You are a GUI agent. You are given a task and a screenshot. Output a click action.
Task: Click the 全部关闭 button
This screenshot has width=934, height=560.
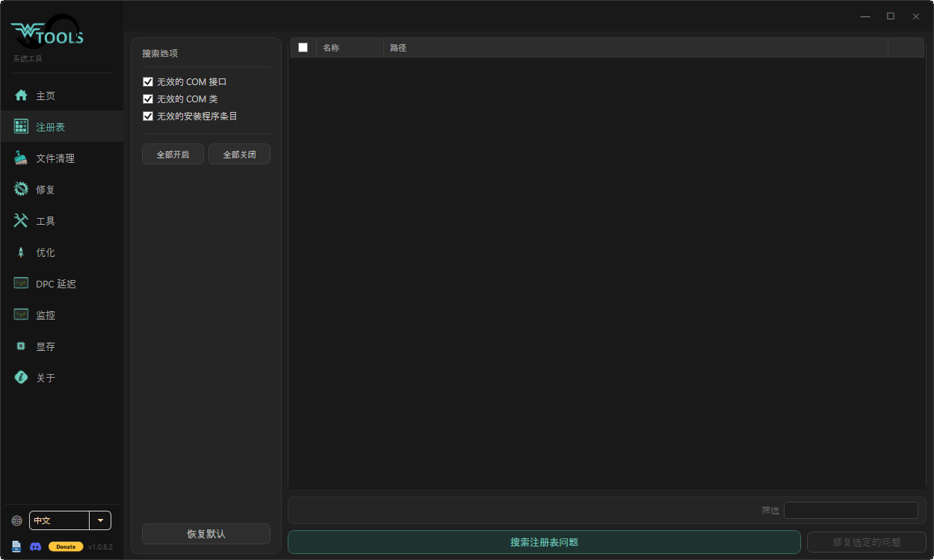tap(239, 155)
